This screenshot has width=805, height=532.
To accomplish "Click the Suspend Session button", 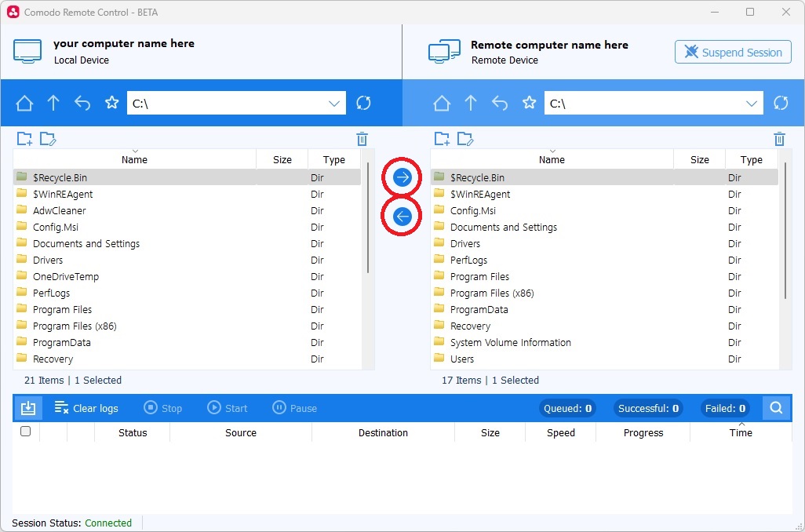I will (x=733, y=53).
